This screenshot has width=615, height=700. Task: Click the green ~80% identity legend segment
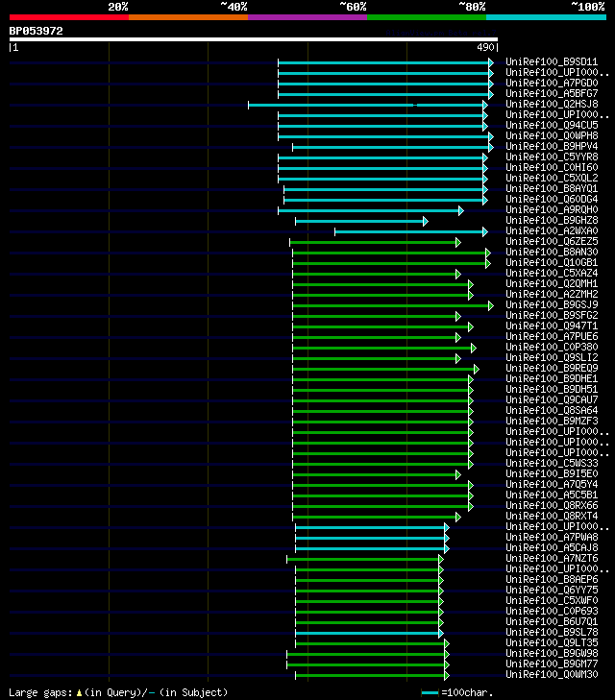tap(427, 17)
